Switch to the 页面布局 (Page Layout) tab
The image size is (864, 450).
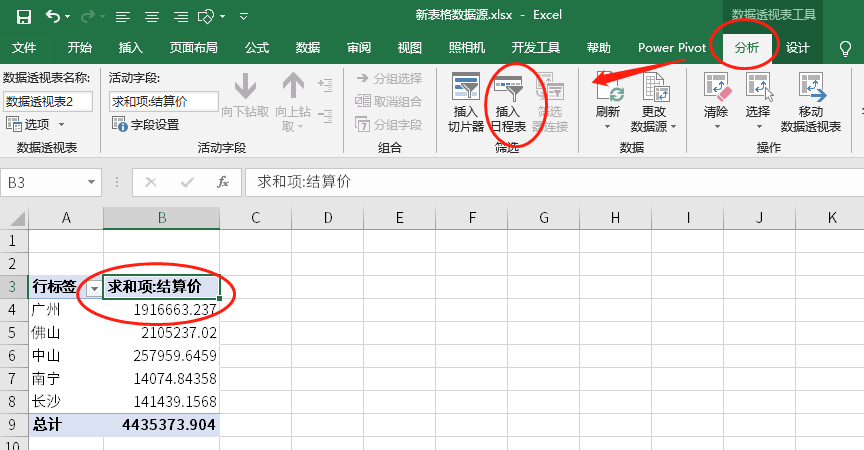tap(193, 48)
